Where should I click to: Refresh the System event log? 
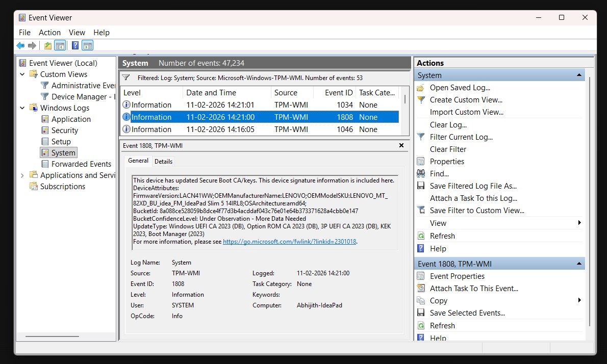pyautogui.click(x=443, y=236)
